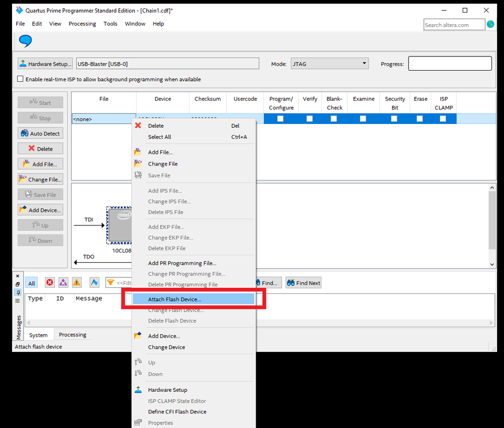Click the Add File... side button
The height and width of the screenshot is (428, 504).
tap(40, 164)
